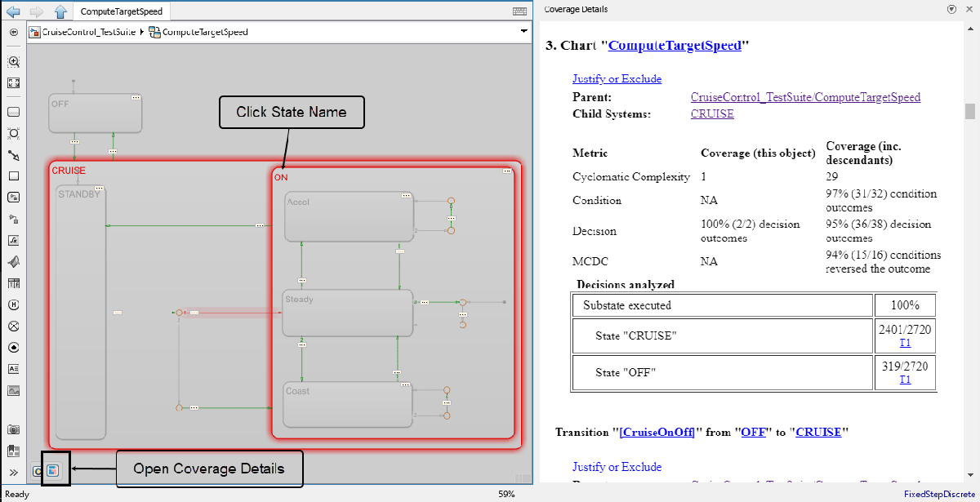Click the 2401/2720 table value

[905, 330]
